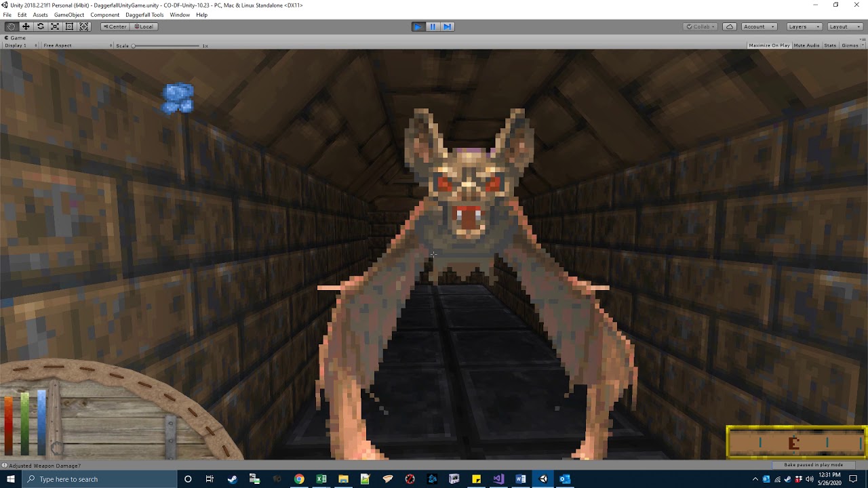Select the Move tool
Viewport: 868px width, 488px height.
pos(26,26)
